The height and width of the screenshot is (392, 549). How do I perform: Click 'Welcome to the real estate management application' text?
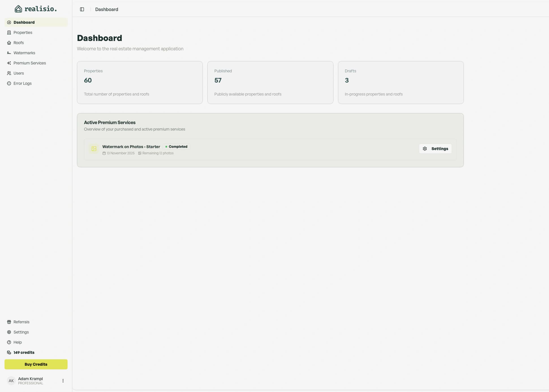tap(130, 49)
